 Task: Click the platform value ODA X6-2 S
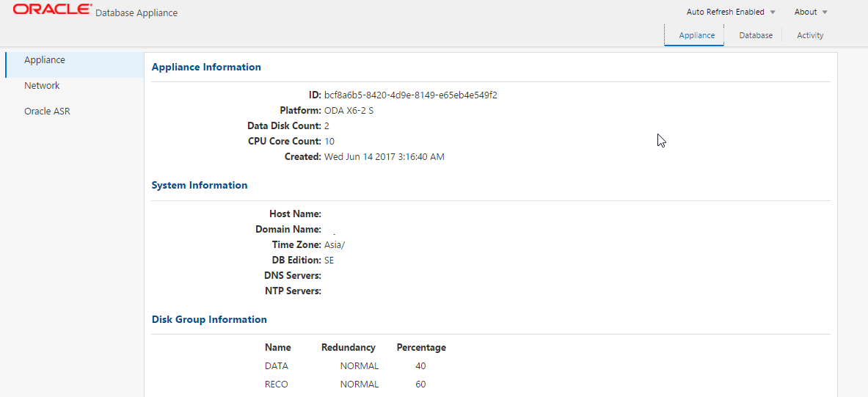pos(349,110)
